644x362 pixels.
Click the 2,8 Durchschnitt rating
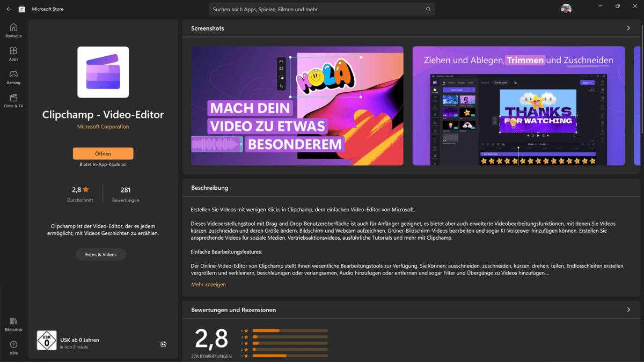pos(80,194)
